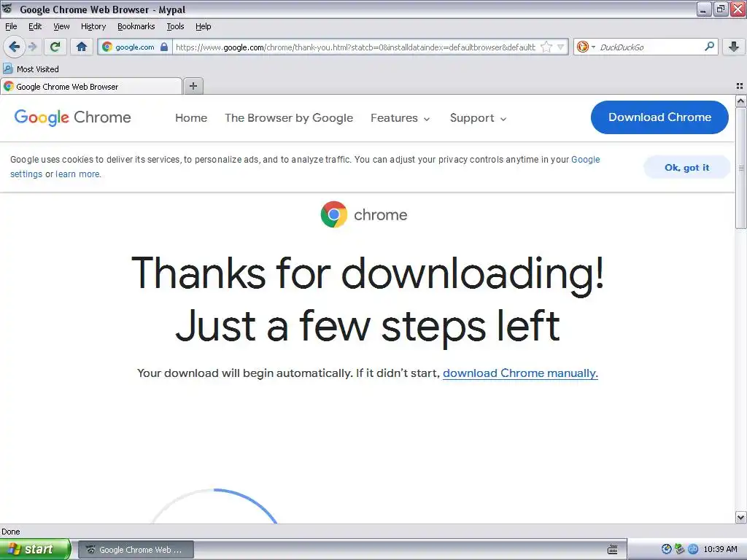
Task: Click the on-screen keyboard tray icon
Action: point(613,550)
